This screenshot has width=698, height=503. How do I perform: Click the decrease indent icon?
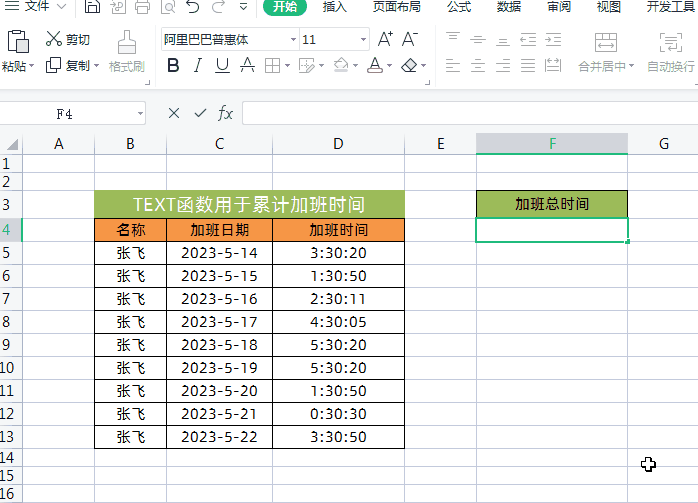point(528,39)
